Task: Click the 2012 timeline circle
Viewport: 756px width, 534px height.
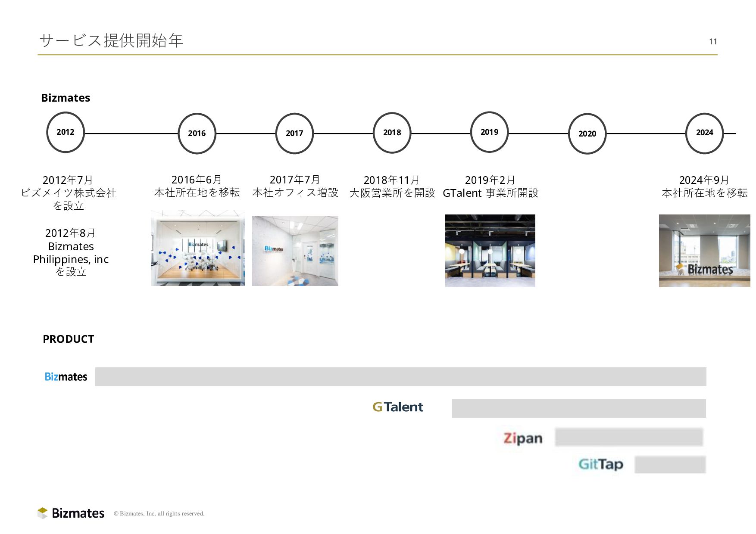Action: coord(66,132)
